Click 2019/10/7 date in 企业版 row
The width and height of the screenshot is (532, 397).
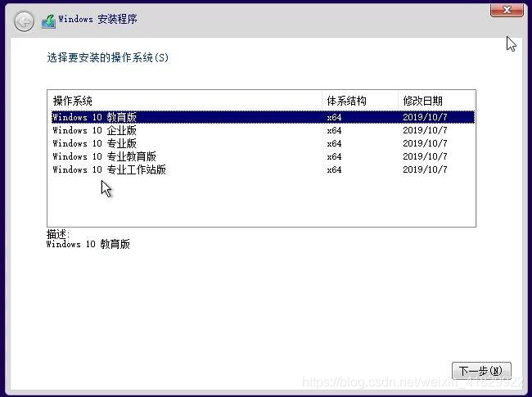[425, 130]
